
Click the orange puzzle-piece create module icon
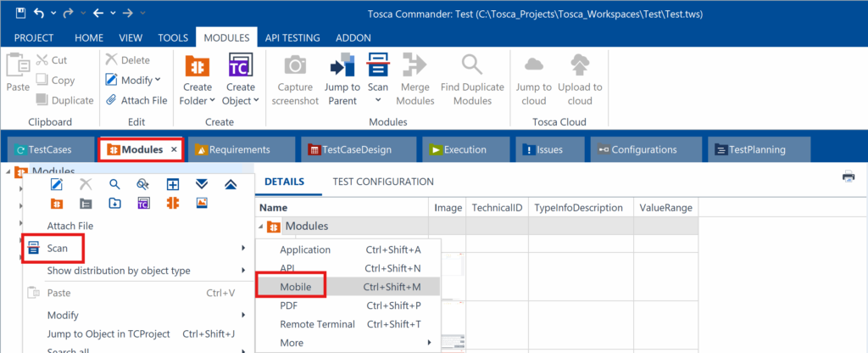click(173, 204)
